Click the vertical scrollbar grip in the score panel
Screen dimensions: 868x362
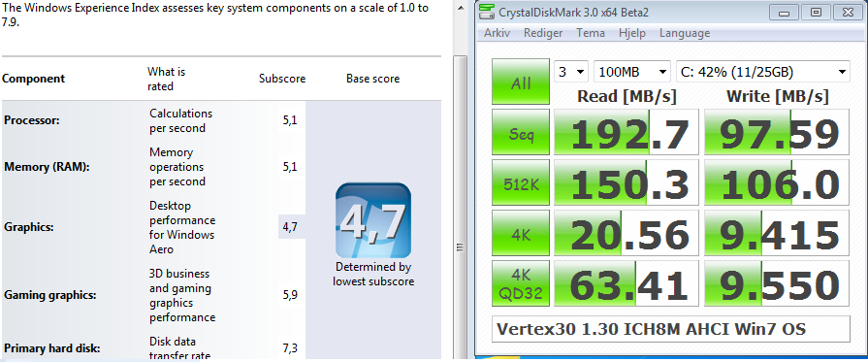460,247
